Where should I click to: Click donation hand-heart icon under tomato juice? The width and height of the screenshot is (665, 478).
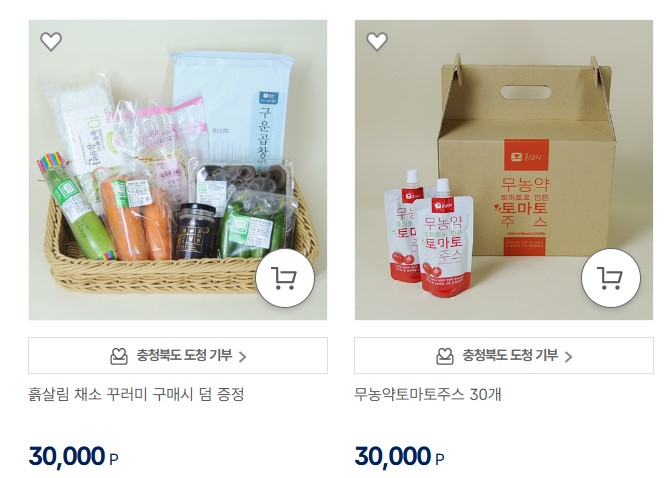click(445, 356)
